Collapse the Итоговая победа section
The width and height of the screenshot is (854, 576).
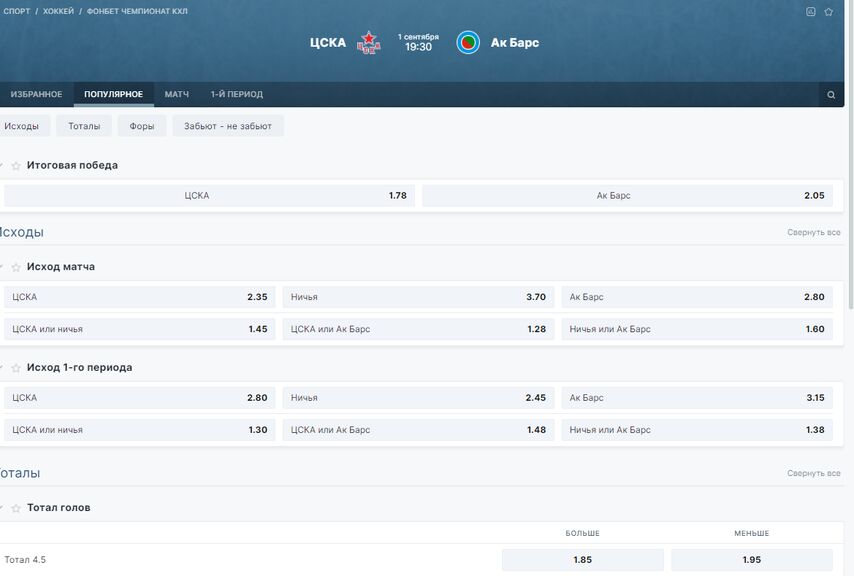2,165
